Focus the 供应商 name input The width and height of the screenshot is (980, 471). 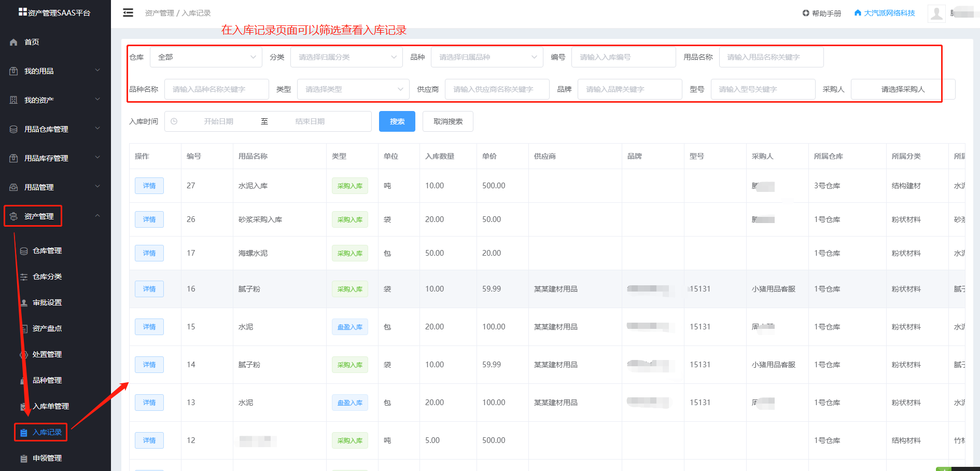coord(497,89)
